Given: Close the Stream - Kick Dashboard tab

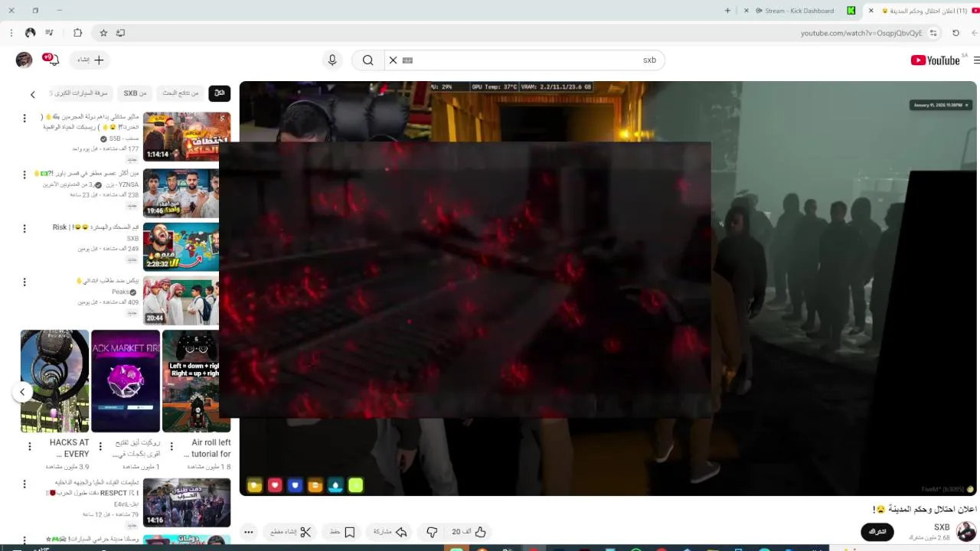Looking at the screenshot, I should tap(747, 11).
